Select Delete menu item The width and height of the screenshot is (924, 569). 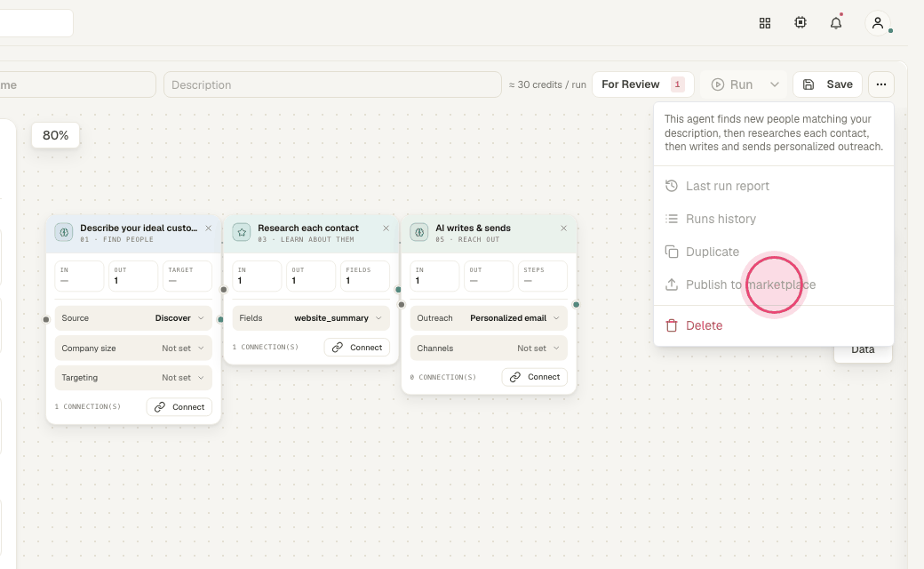tap(773, 325)
